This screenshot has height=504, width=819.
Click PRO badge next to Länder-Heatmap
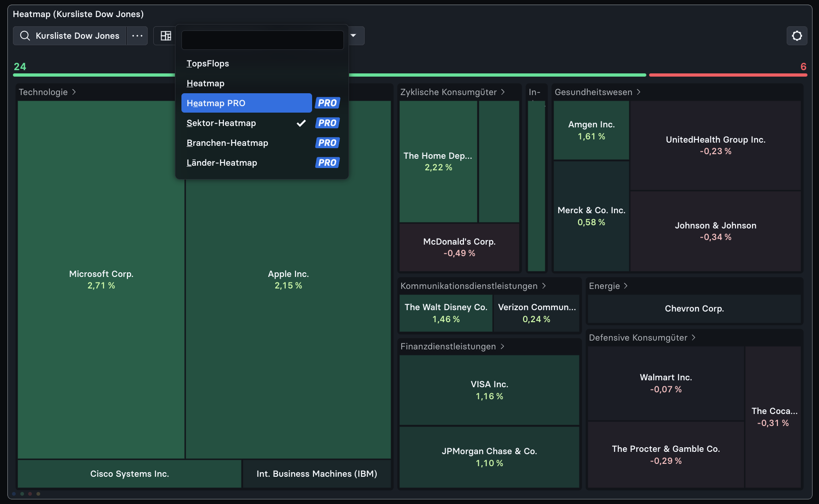click(327, 162)
